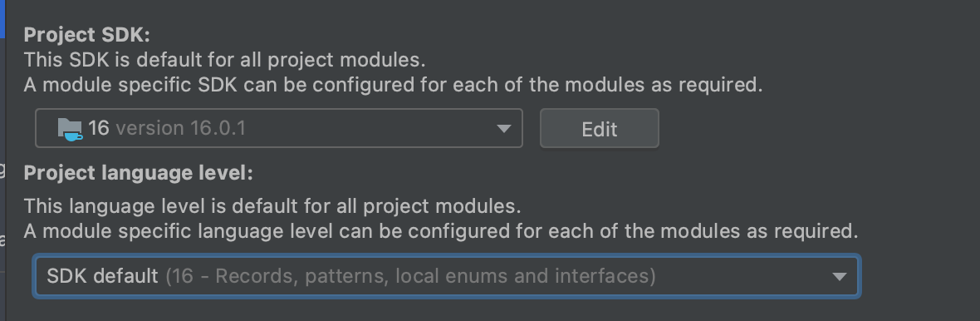Expand the Project SDK dropdown arrow
Screen dimensions: 980x321
pos(504,129)
